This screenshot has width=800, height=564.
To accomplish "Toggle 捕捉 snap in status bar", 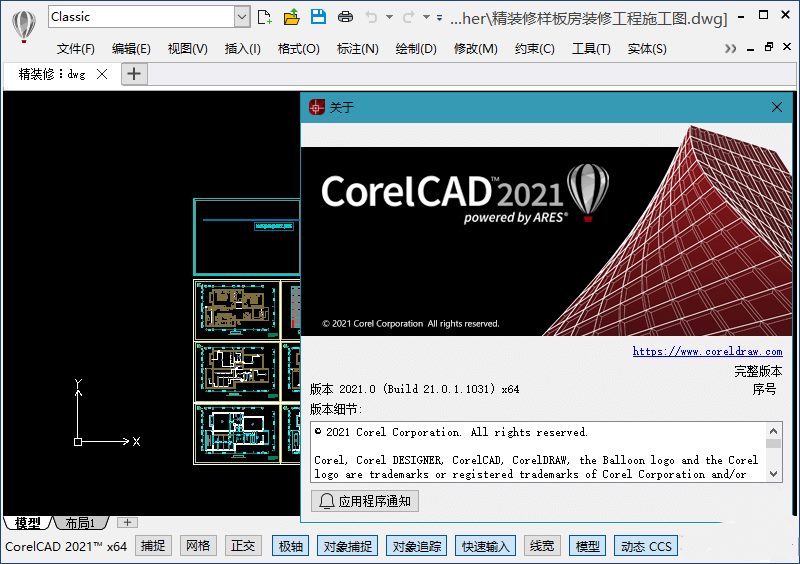I will click(153, 546).
